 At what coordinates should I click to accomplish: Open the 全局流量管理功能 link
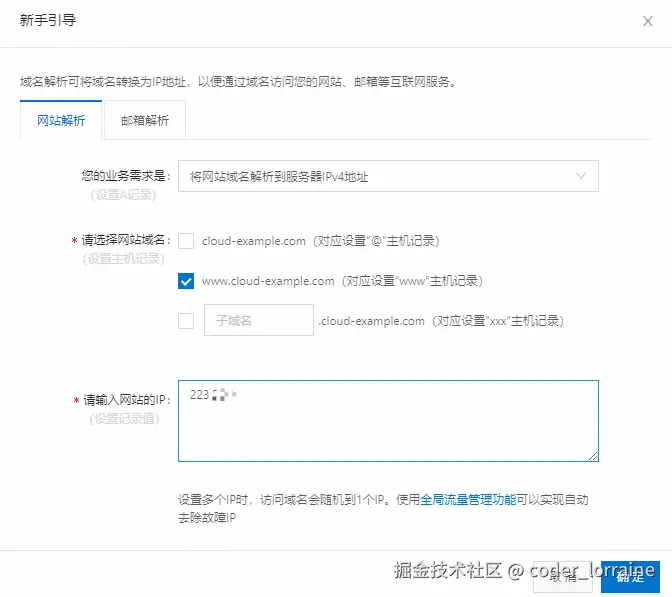[468, 500]
